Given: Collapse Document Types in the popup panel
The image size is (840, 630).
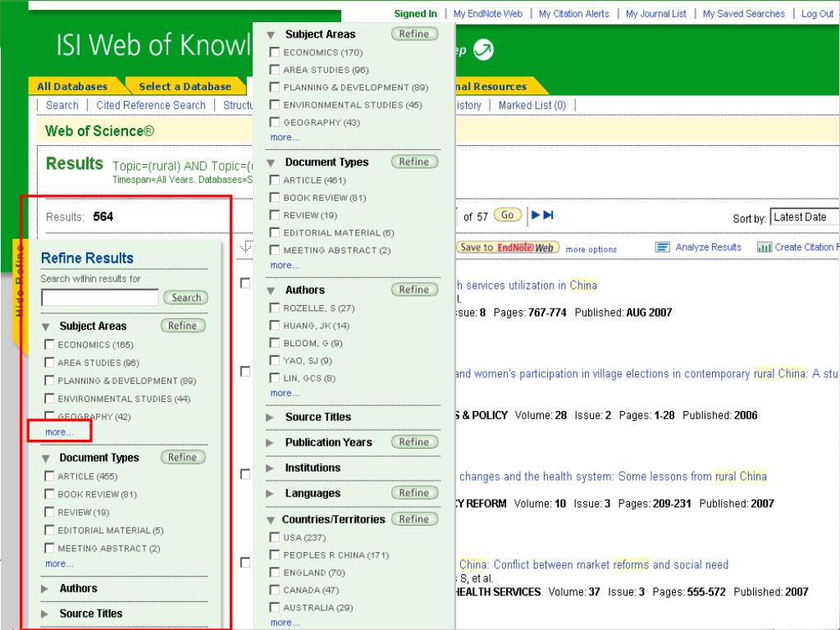Looking at the screenshot, I should click(271, 163).
